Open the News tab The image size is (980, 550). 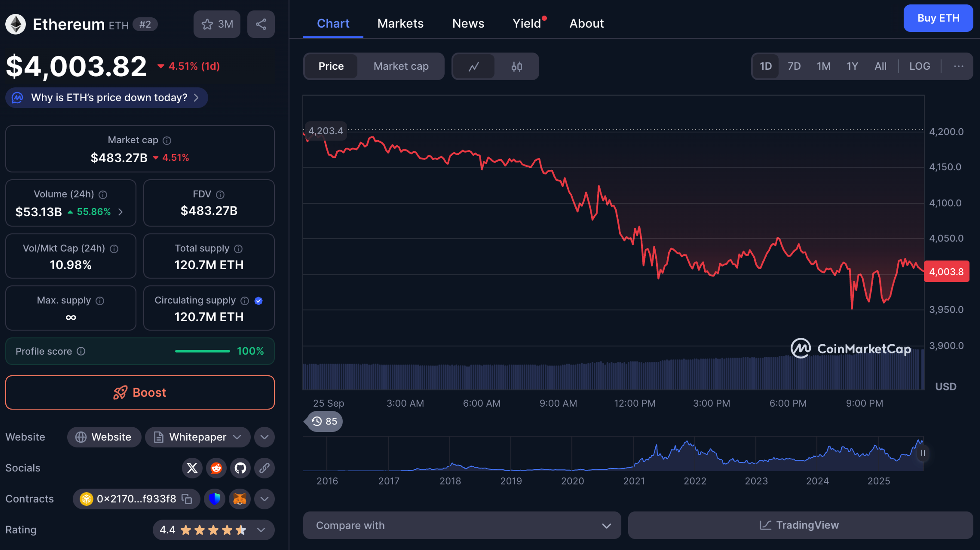(468, 23)
